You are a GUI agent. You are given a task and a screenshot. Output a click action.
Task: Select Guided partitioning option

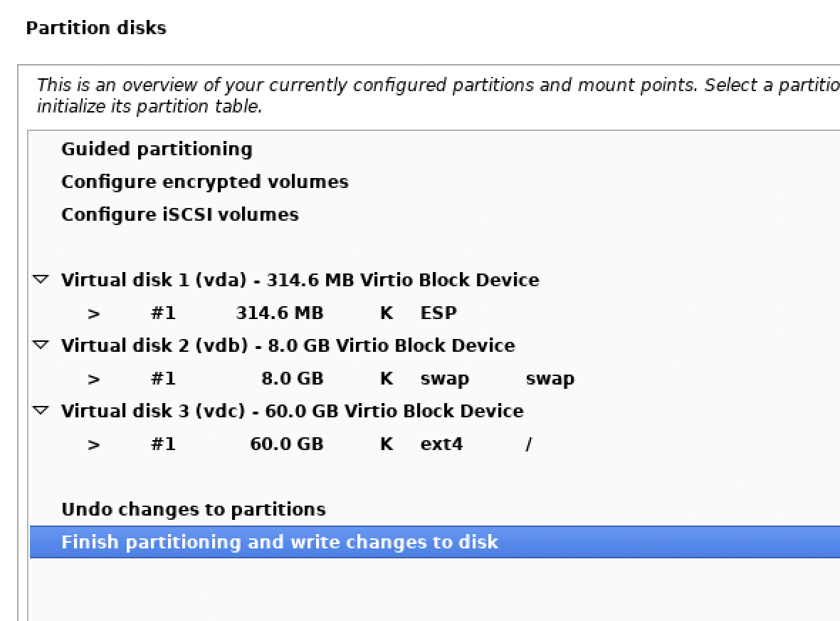click(x=157, y=149)
